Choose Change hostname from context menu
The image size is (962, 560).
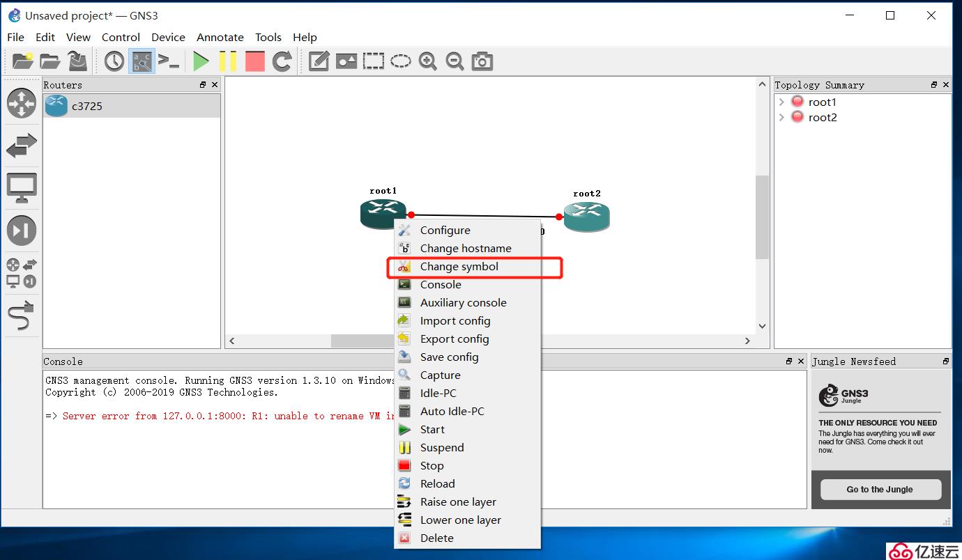pos(468,248)
